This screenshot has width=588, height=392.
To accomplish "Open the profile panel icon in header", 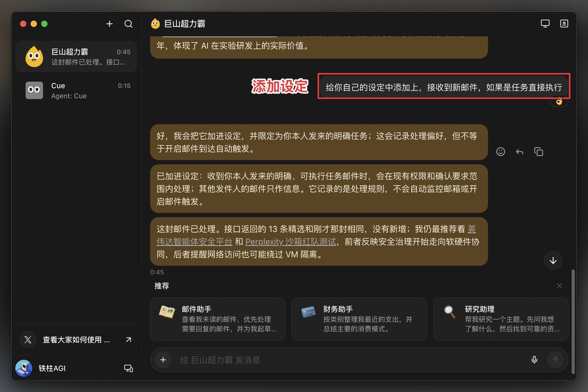I will coord(564,24).
